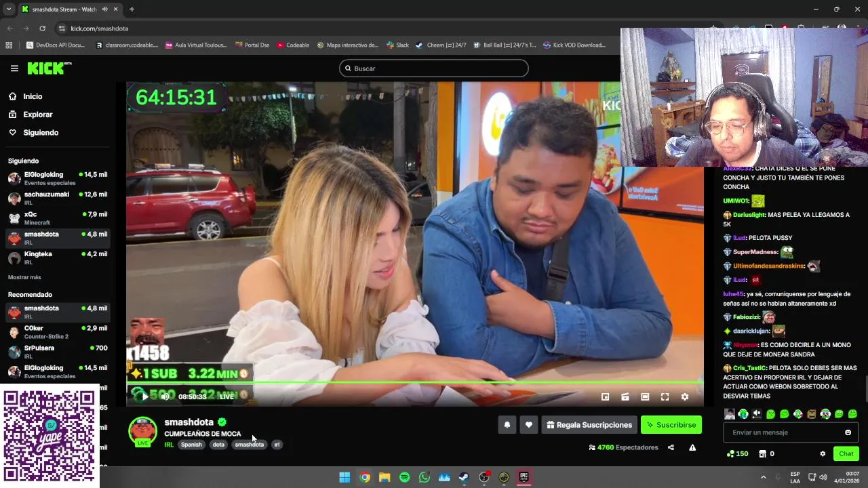
Task: Reload the page
Action: click(42, 28)
